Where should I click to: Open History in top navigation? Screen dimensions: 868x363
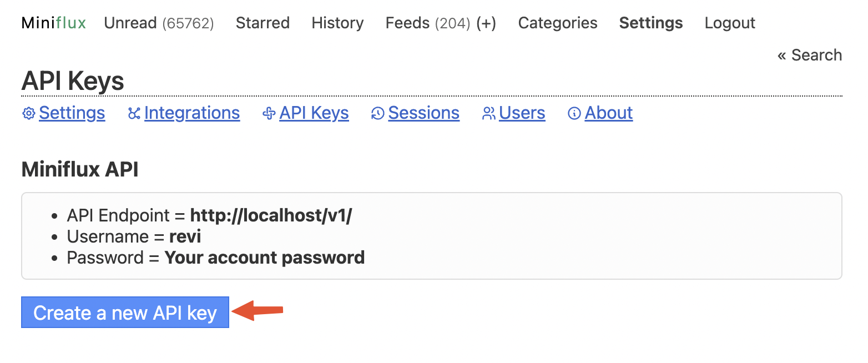point(337,23)
